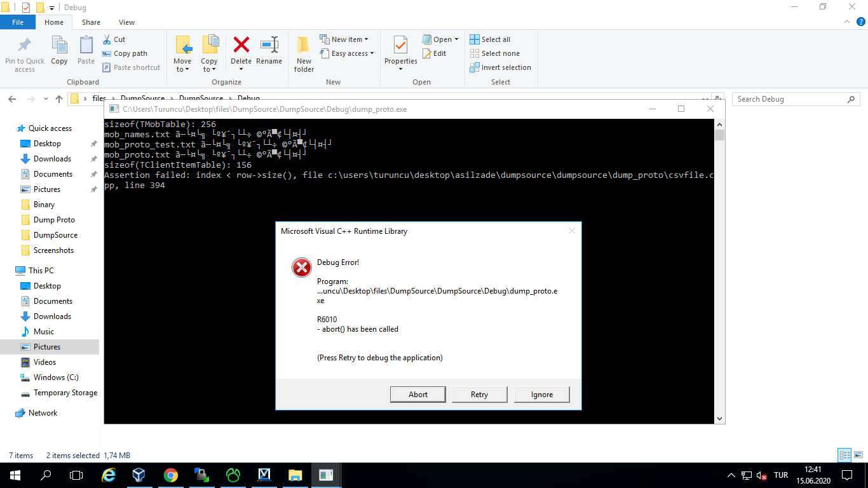Open Dump Proto folder in sidebar
The image size is (868, 488).
point(54,220)
